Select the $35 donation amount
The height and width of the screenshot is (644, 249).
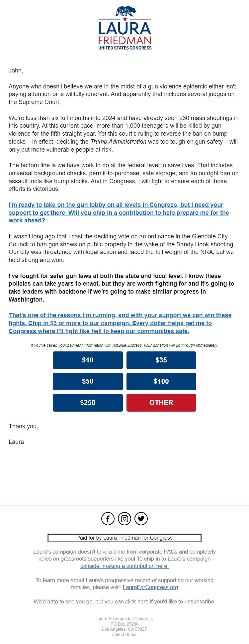161,360
